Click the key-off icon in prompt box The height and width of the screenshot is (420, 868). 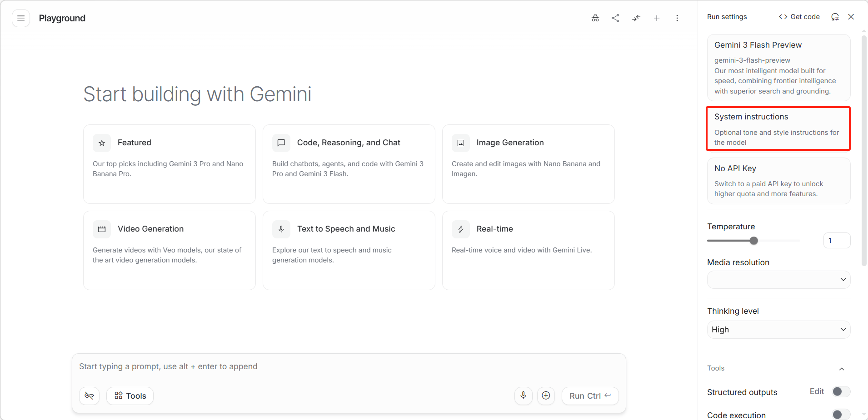click(x=90, y=396)
